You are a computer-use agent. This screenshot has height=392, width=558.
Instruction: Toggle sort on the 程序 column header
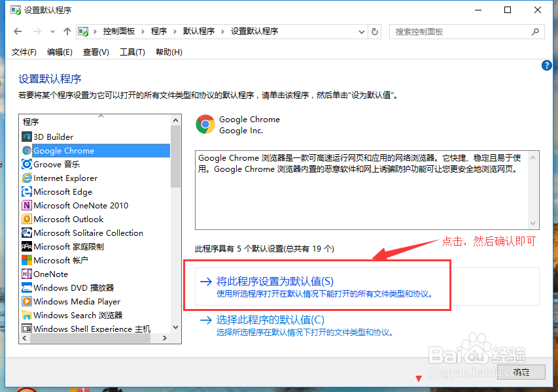(96, 122)
